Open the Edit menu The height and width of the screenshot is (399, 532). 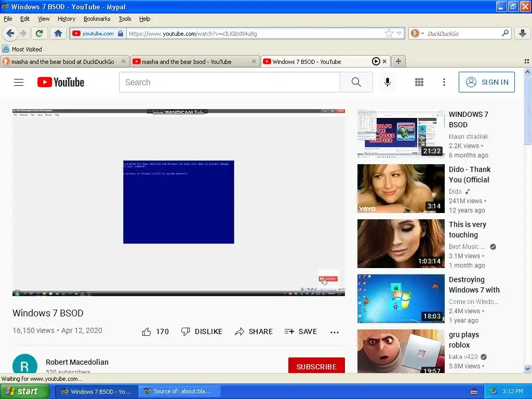[x=25, y=19]
